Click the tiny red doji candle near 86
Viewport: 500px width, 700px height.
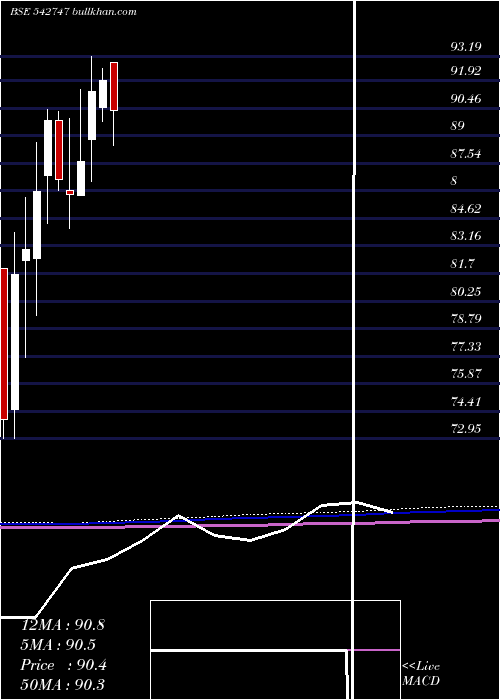[70, 192]
